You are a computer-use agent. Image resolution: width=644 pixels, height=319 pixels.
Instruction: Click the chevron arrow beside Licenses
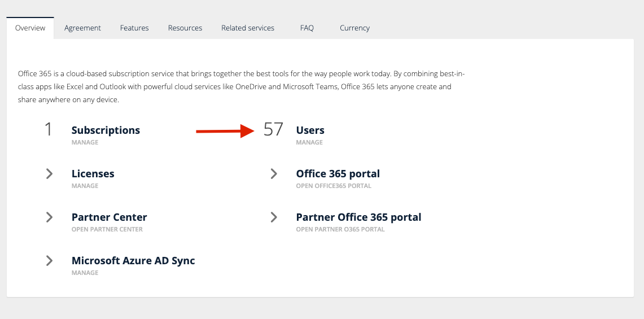pos(49,174)
